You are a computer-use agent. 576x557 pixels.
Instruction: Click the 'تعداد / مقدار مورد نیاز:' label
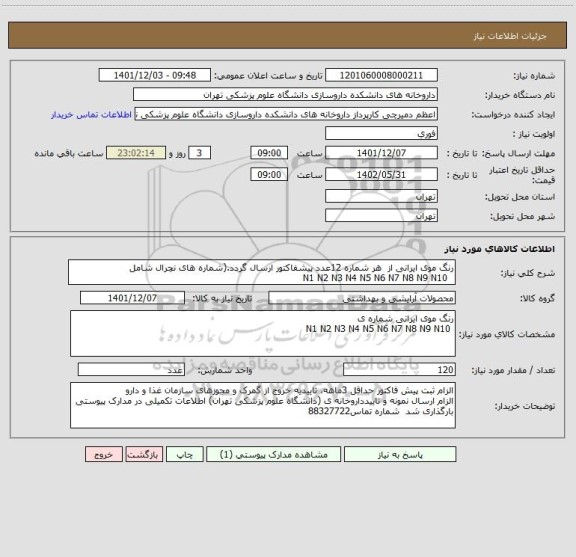pos(513,370)
